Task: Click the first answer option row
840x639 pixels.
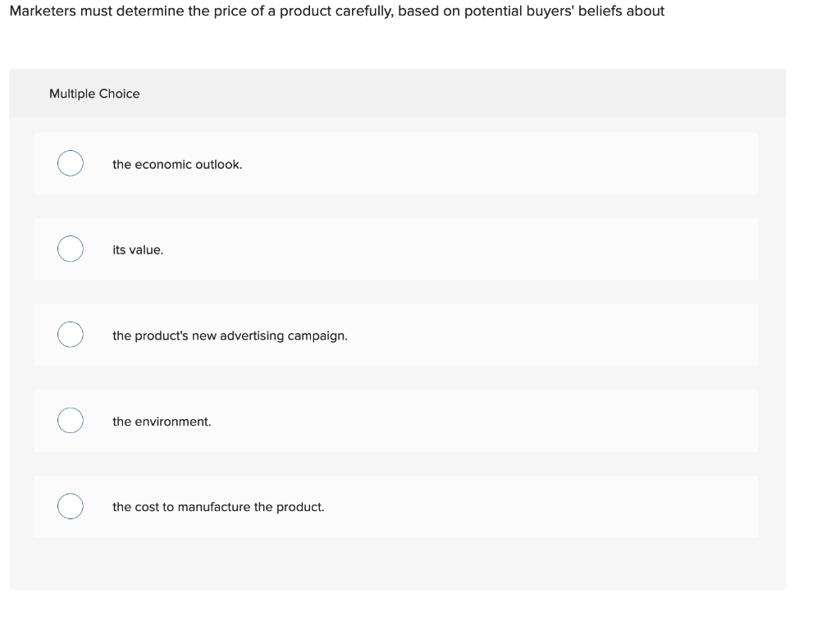Action: 396,163
